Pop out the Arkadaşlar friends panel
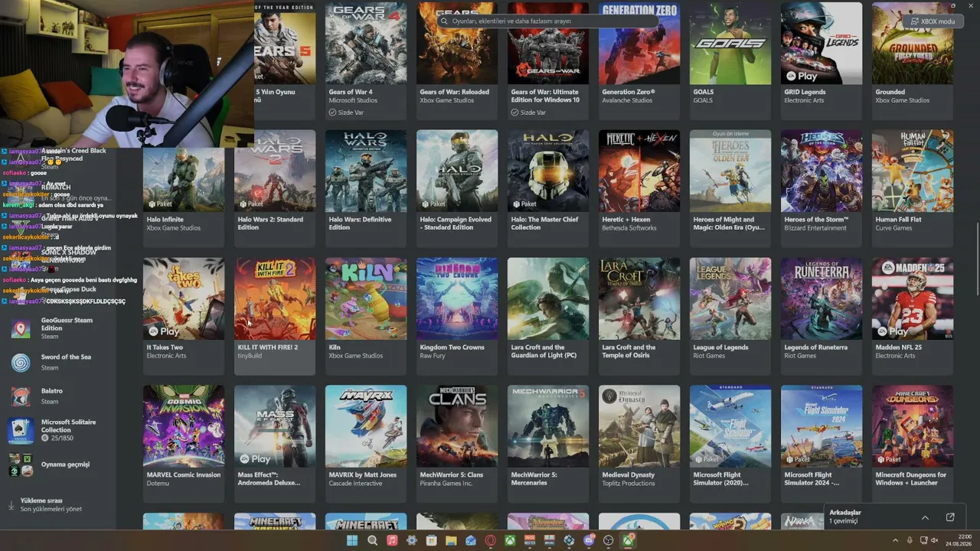The height and width of the screenshot is (551, 980). click(x=950, y=517)
